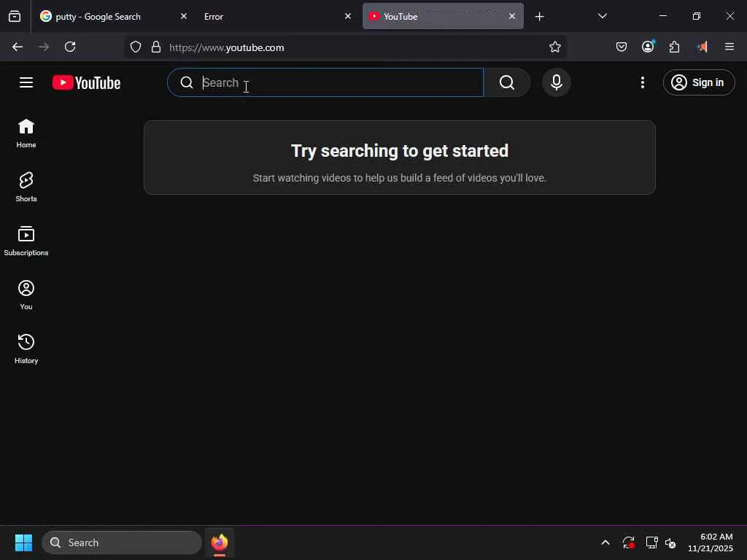This screenshot has width=747, height=560.
Task: Click 'Start watching videos' description text
Action: pos(400,178)
